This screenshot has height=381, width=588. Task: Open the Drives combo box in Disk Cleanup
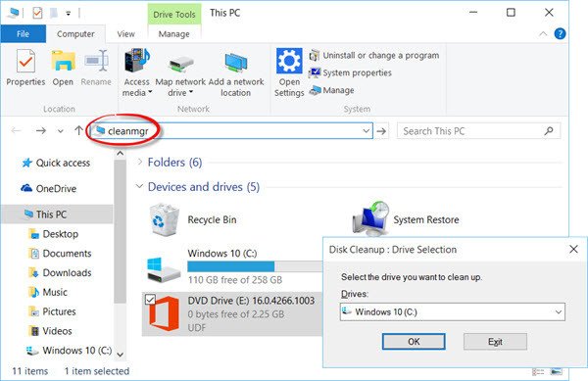point(452,311)
